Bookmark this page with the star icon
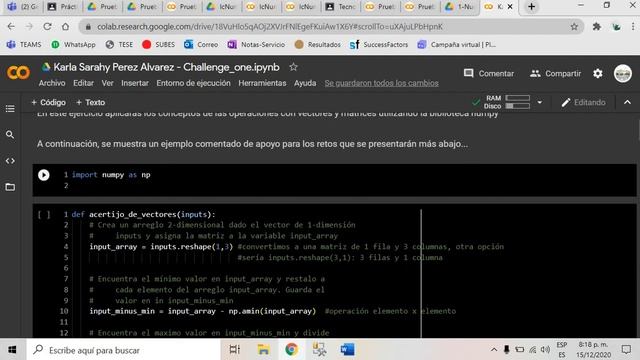The width and height of the screenshot is (640, 360). pyautogui.click(x=574, y=27)
